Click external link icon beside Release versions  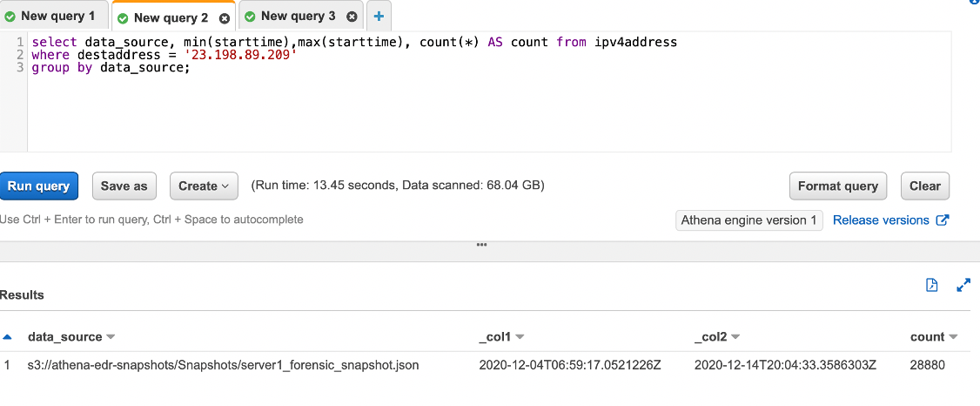(942, 220)
